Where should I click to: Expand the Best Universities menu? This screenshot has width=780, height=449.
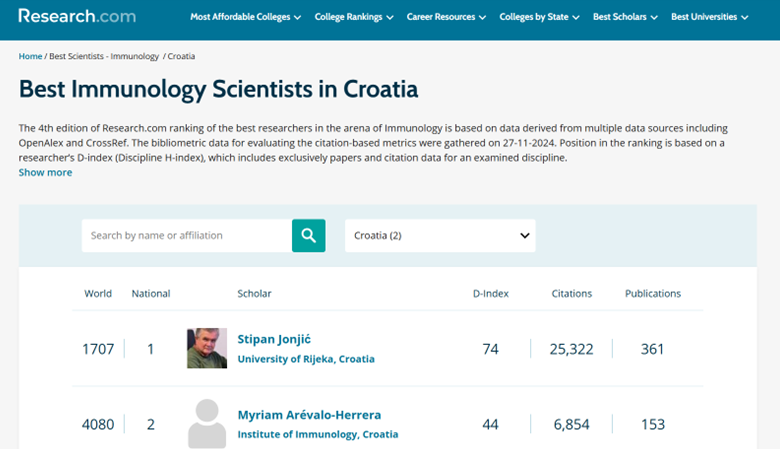click(x=709, y=17)
